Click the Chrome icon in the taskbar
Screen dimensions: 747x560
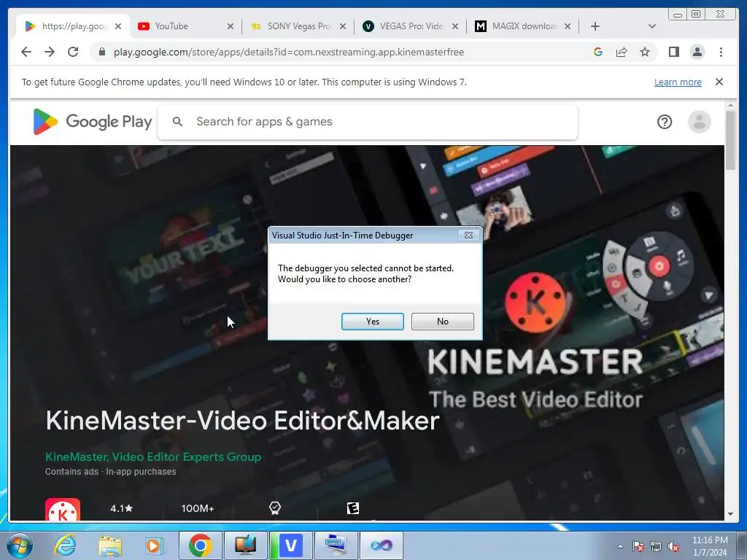pos(200,545)
